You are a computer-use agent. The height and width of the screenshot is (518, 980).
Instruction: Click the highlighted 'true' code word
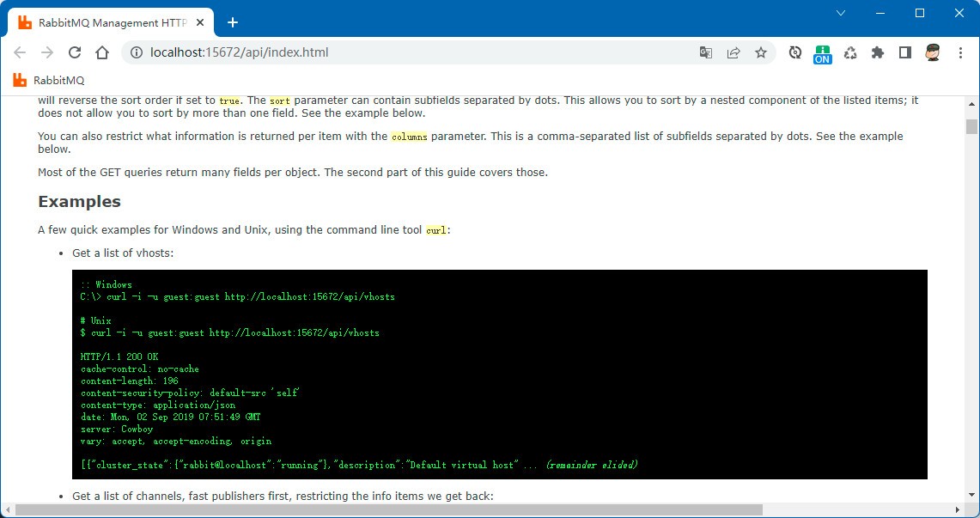coord(229,101)
